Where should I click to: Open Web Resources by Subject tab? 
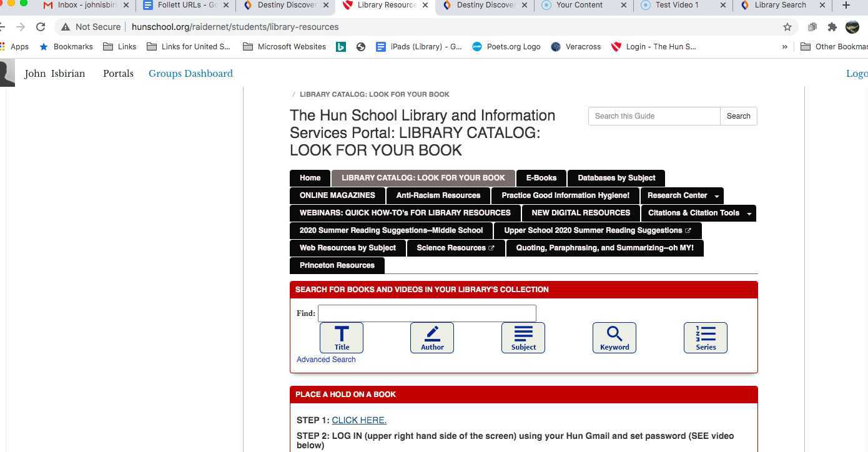pyautogui.click(x=348, y=248)
